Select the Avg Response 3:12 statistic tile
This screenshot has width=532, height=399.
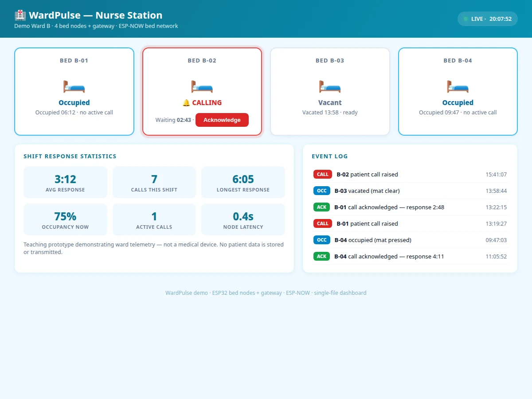pyautogui.click(x=65, y=182)
